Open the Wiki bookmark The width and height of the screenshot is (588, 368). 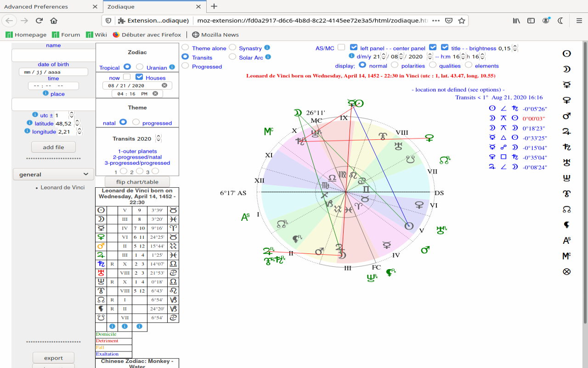pos(96,34)
